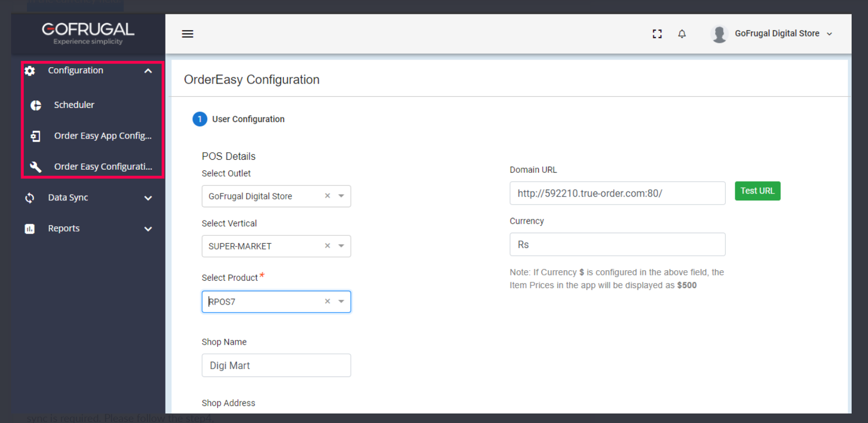Click the Order Easy Configuration wrench icon
This screenshot has height=423, width=868.
click(36, 167)
